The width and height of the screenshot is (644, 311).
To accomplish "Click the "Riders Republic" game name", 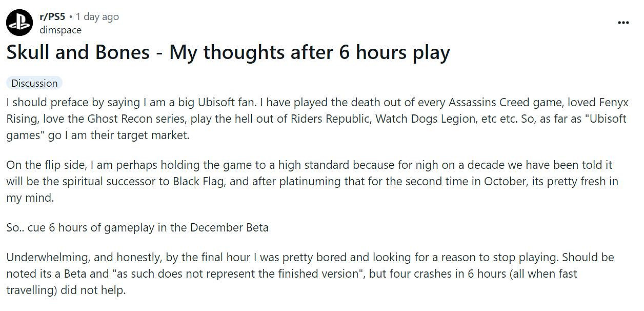I will click(331, 119).
